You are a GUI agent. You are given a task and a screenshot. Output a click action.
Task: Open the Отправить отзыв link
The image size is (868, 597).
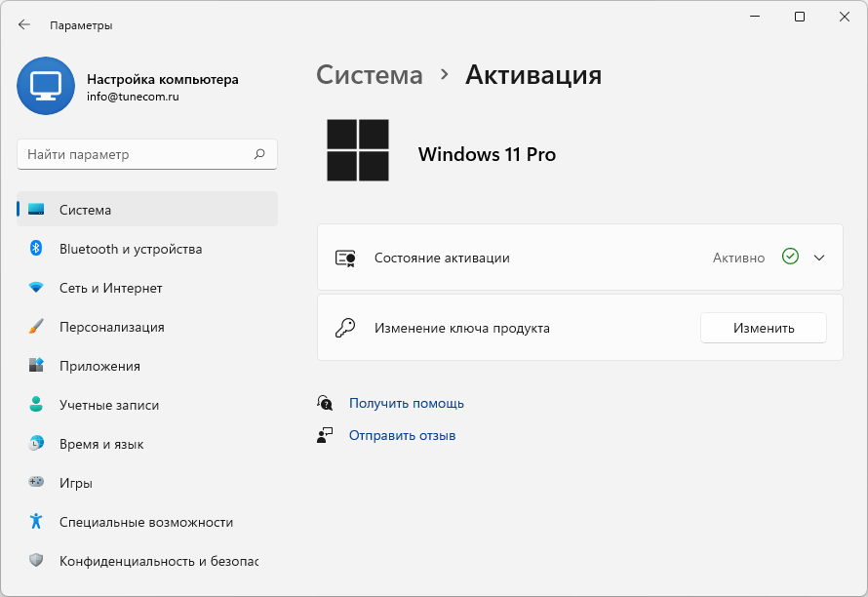[x=402, y=435]
